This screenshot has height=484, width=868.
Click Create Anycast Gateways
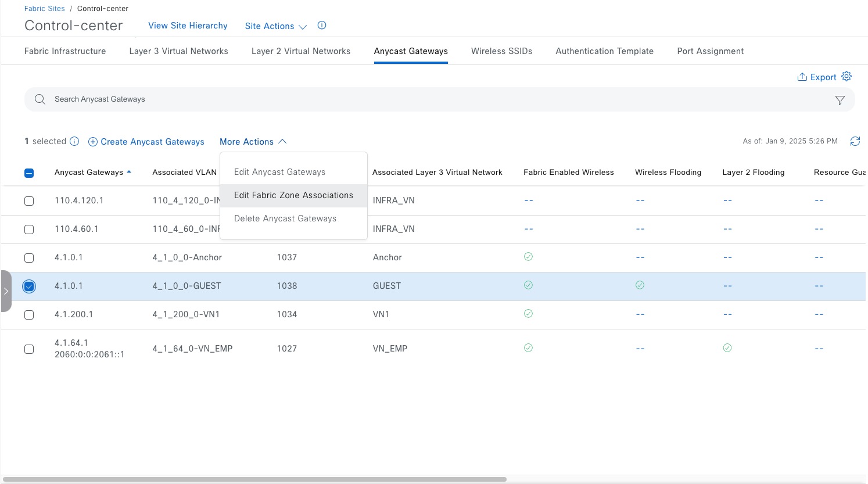coord(146,142)
